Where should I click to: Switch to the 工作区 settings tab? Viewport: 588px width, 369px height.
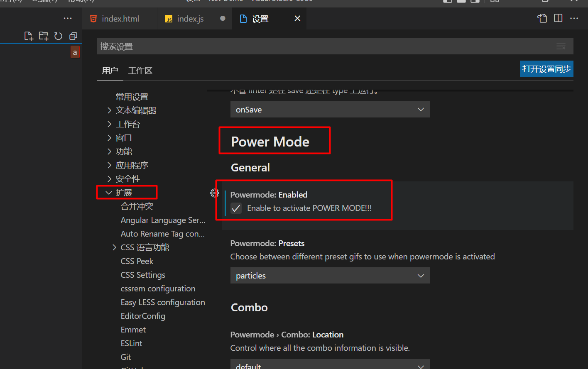tap(140, 71)
